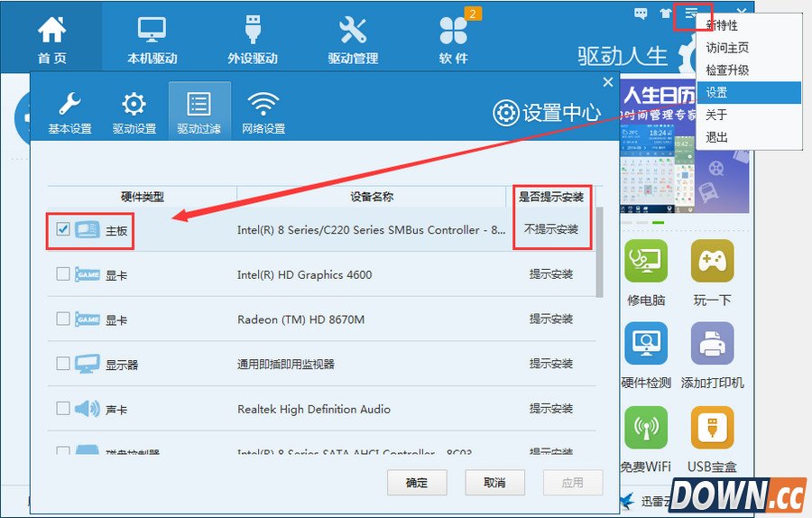The width and height of the screenshot is (812, 518).
Task: Open the USB宝盒 icon
Action: pos(712,428)
